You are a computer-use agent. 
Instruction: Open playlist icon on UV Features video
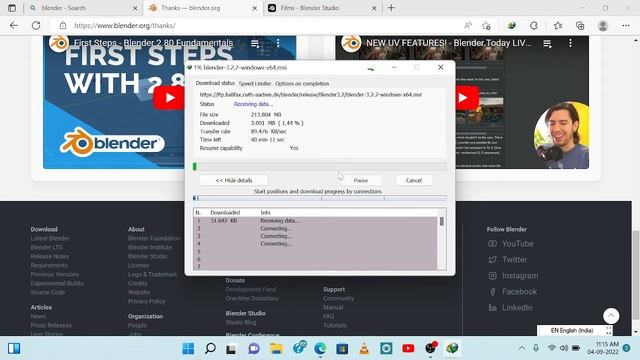tap(547, 43)
